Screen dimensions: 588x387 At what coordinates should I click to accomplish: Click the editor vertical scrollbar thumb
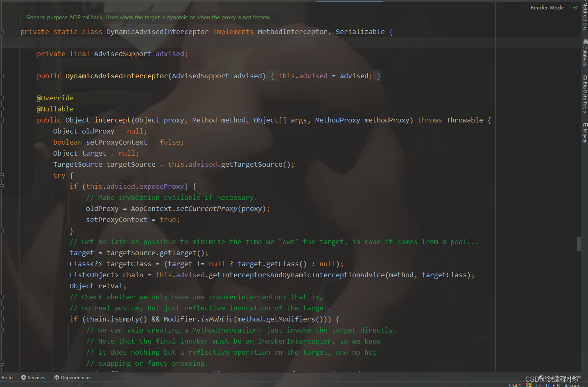click(x=579, y=244)
